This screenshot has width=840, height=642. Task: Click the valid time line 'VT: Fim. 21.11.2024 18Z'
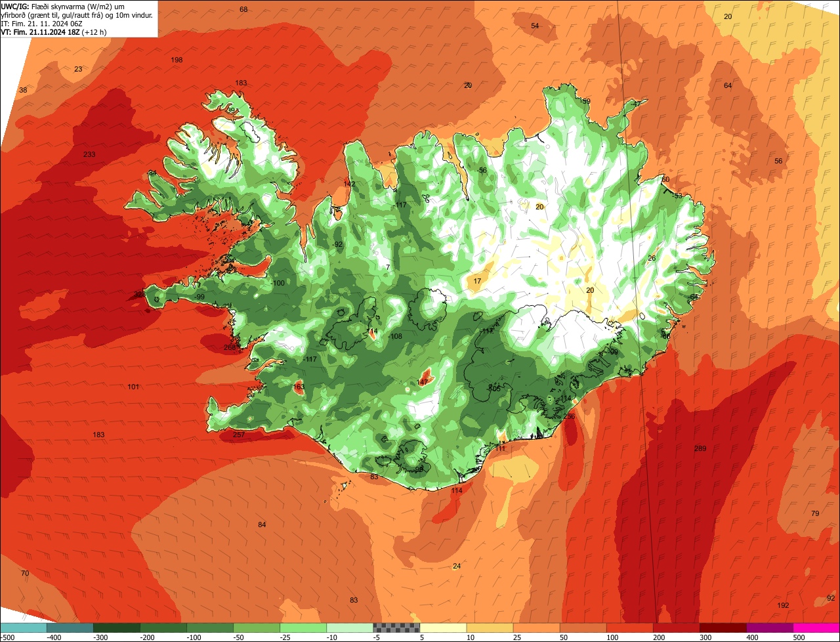(53, 32)
